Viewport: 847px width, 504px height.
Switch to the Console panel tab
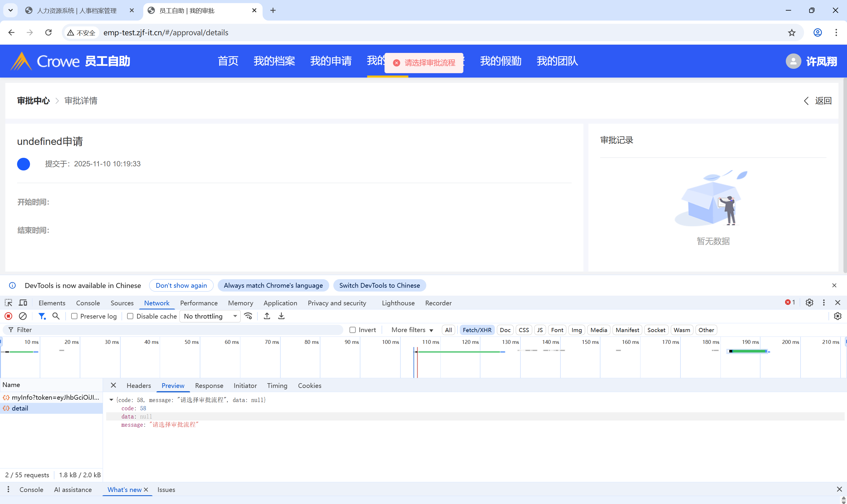pyautogui.click(x=88, y=303)
